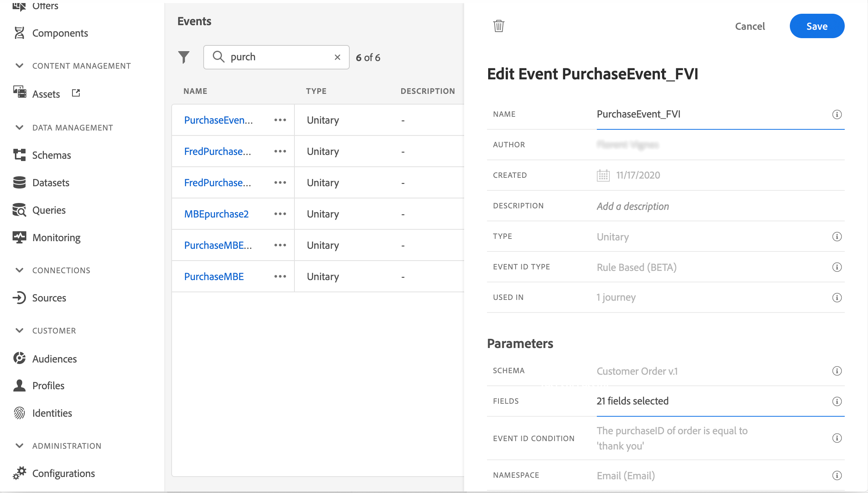
Task: Collapse the Data Management section
Action: pyautogui.click(x=19, y=127)
